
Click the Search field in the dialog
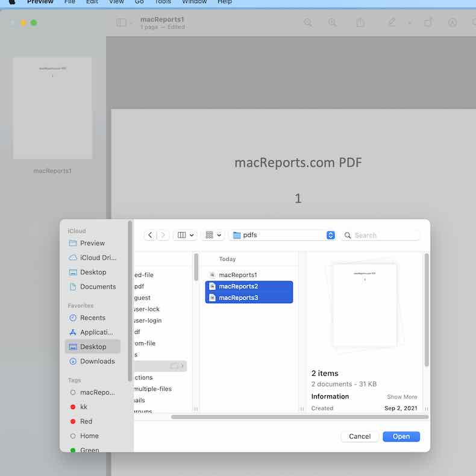[x=381, y=235]
